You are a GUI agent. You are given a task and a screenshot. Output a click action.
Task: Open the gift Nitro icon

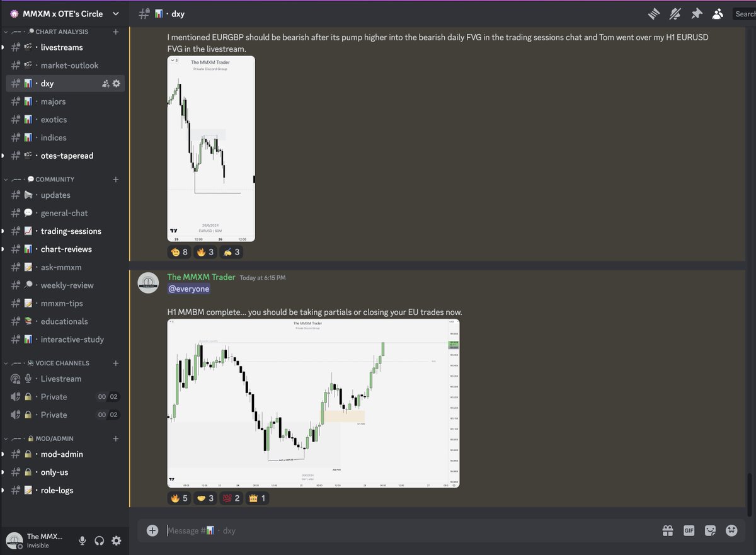coord(668,530)
